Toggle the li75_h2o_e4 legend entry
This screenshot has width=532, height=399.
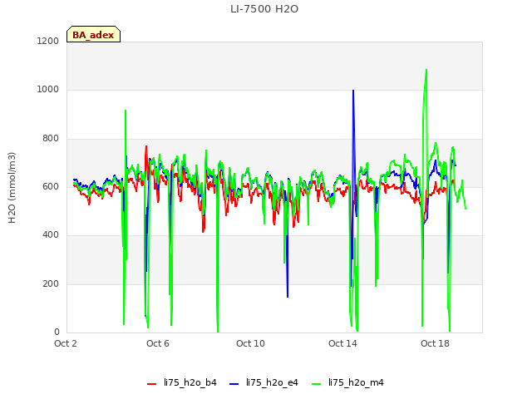(264, 382)
